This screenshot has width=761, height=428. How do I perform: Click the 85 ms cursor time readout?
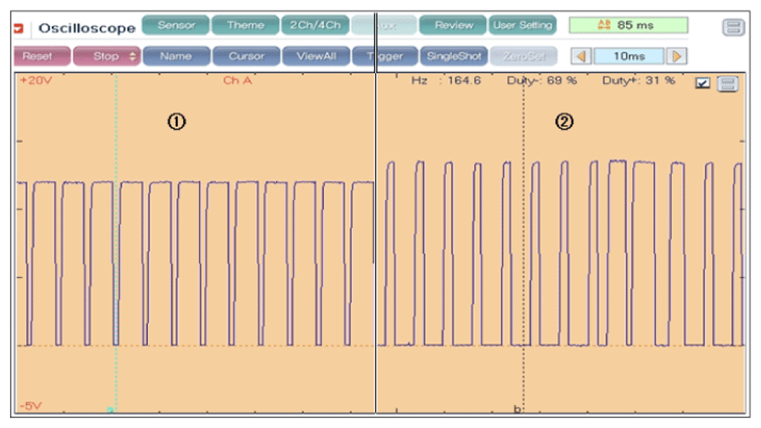pos(628,25)
